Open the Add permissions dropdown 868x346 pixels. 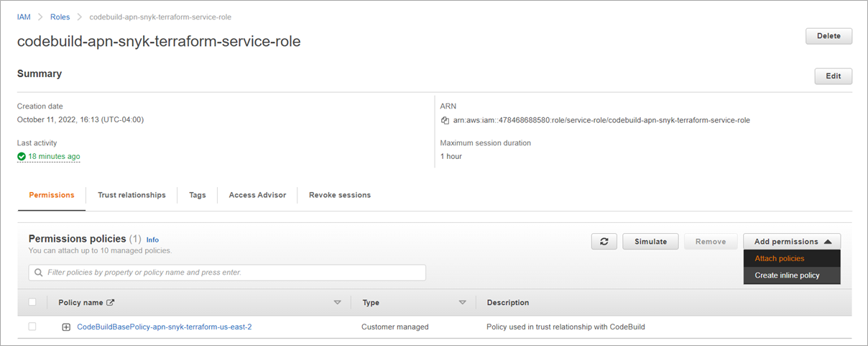tap(792, 242)
